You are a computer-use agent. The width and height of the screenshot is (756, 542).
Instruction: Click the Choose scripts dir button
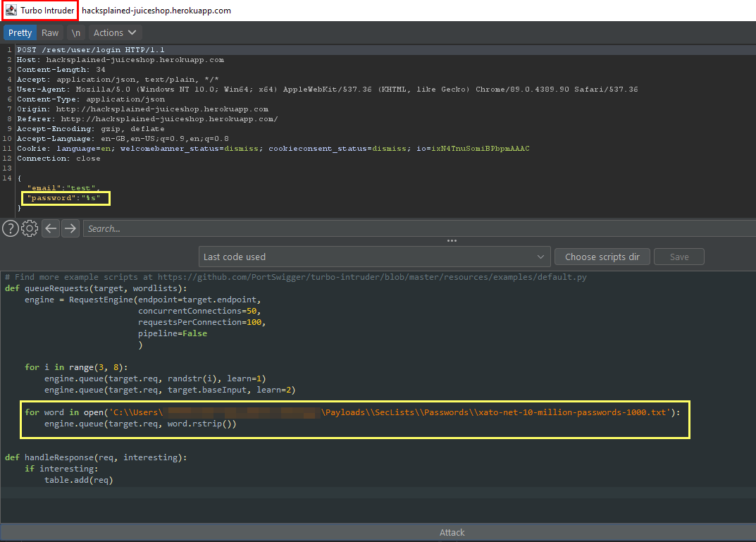pyautogui.click(x=602, y=257)
